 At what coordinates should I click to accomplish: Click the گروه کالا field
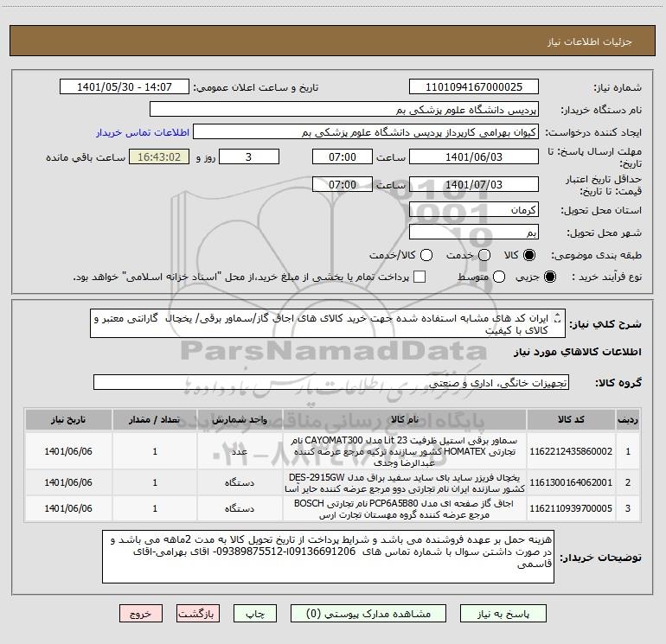click(x=331, y=382)
